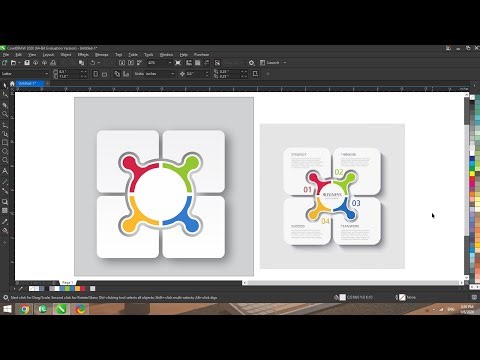Viewport: 480px width, 360px height.
Task: Open the Effects menu
Action: pos(83,55)
